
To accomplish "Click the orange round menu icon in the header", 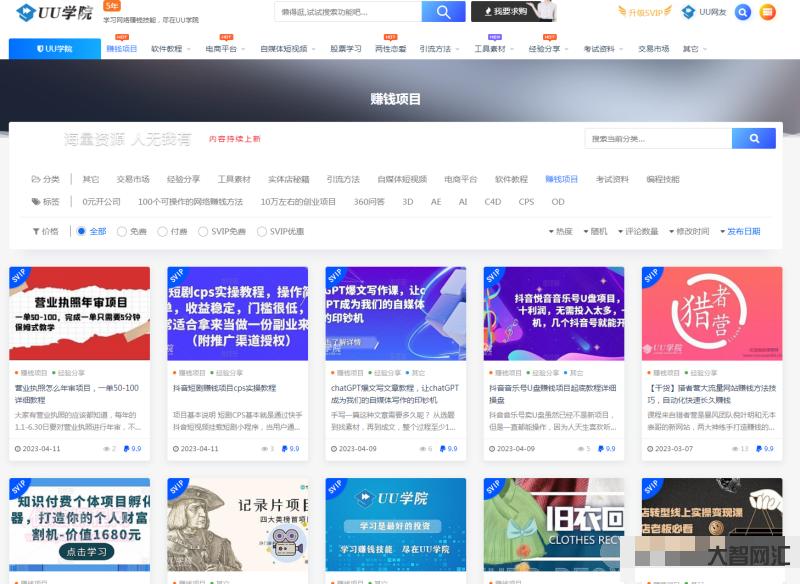I will pos(767,12).
